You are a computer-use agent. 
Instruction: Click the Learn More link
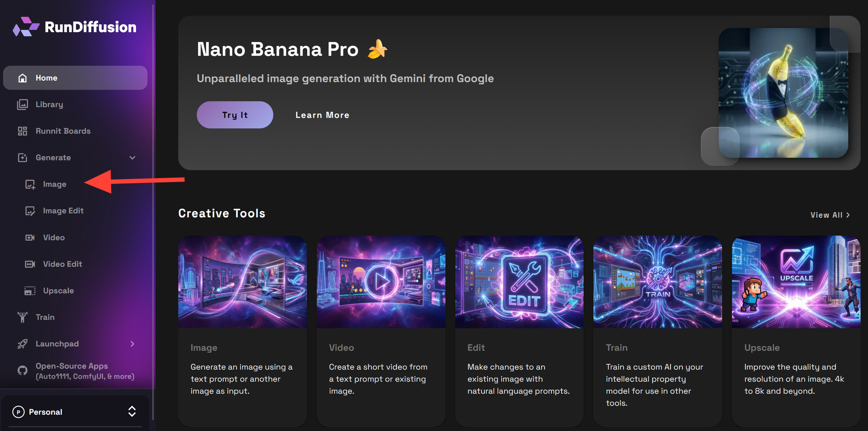tap(322, 115)
